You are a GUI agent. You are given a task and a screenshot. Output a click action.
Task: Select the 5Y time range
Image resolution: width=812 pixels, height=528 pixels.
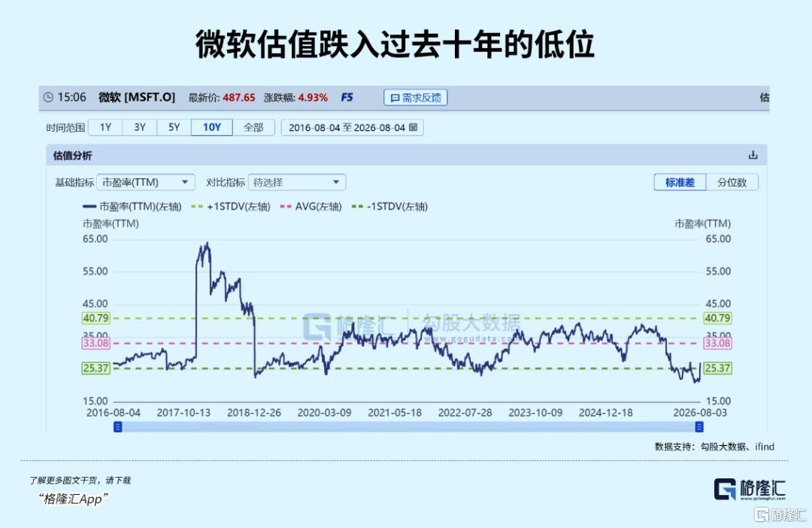click(174, 127)
